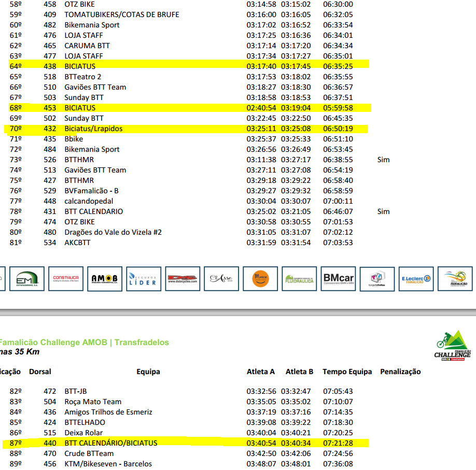The image size is (476, 470).
Task: Click team name 'calcandopedal'
Action: (x=89, y=201)
